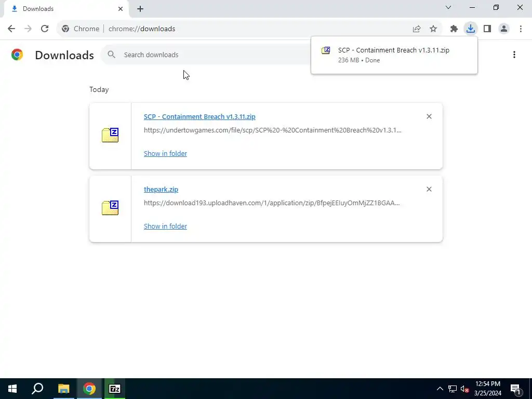Switch to the Downloads tab

pyautogui.click(x=64, y=9)
